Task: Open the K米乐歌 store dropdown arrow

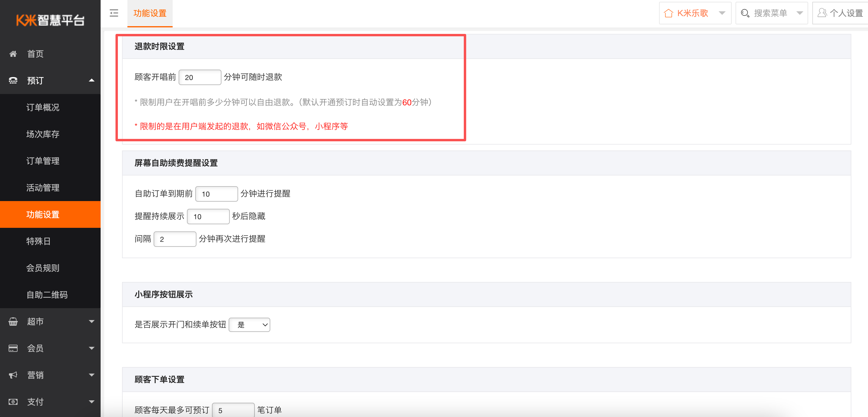Action: coord(722,13)
